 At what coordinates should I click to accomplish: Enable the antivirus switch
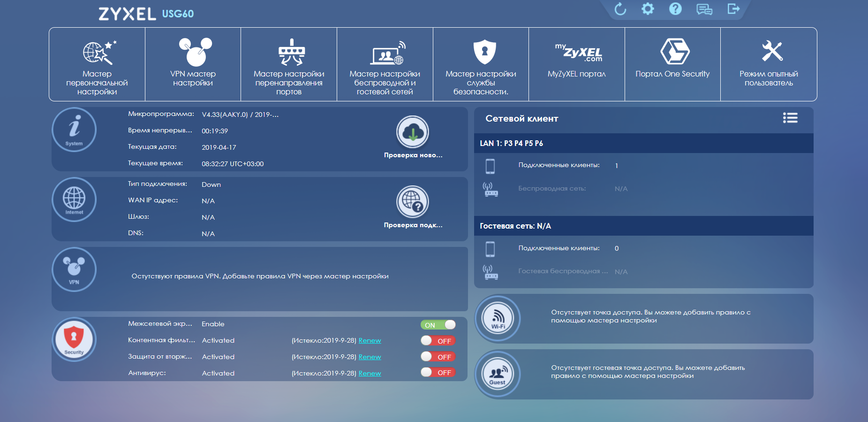[438, 372]
